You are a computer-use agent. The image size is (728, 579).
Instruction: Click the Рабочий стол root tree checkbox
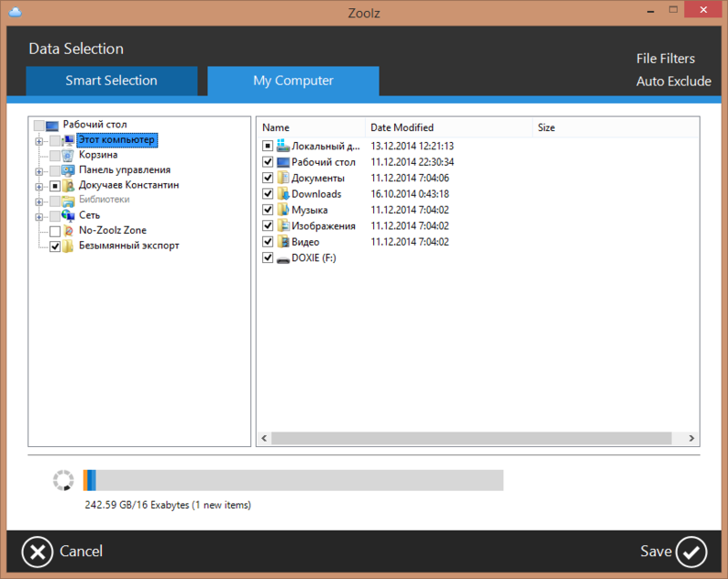39,126
